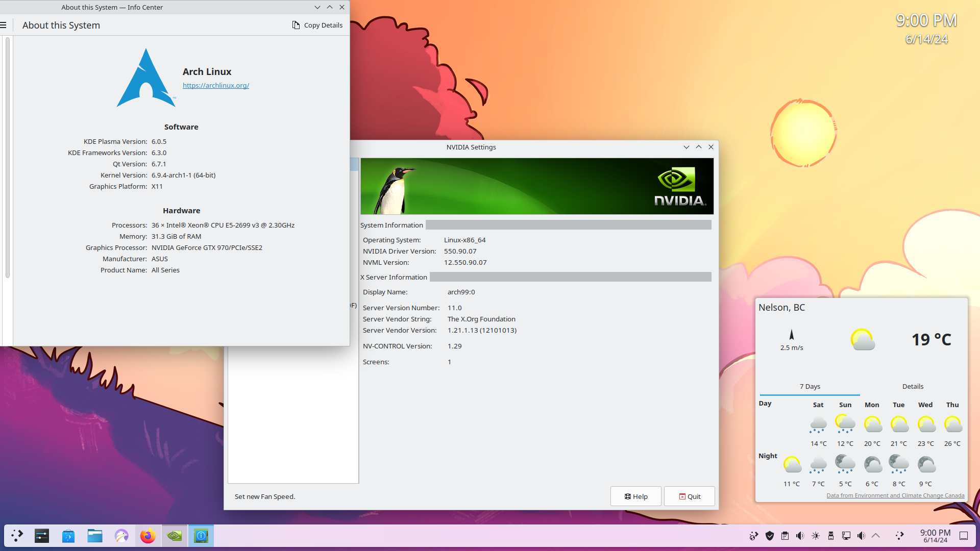Switch to the Details weather tab
This screenshot has height=551, width=980.
913,386
